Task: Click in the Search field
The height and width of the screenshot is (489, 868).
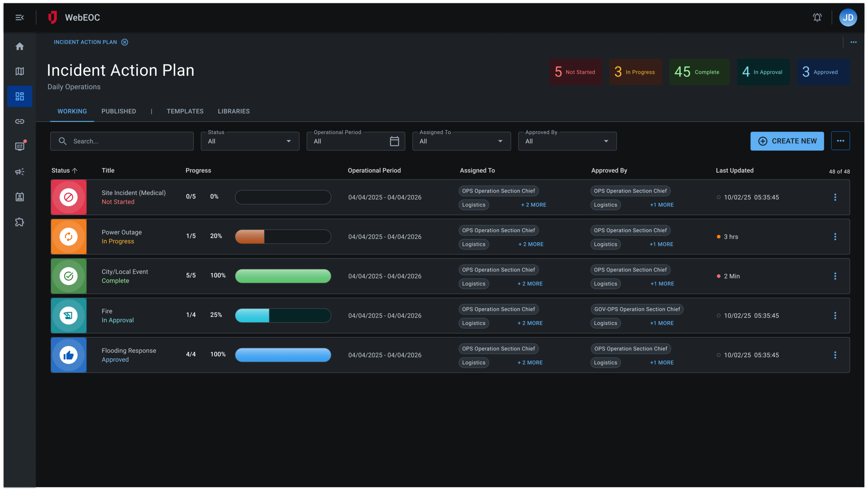Action: 122,141
